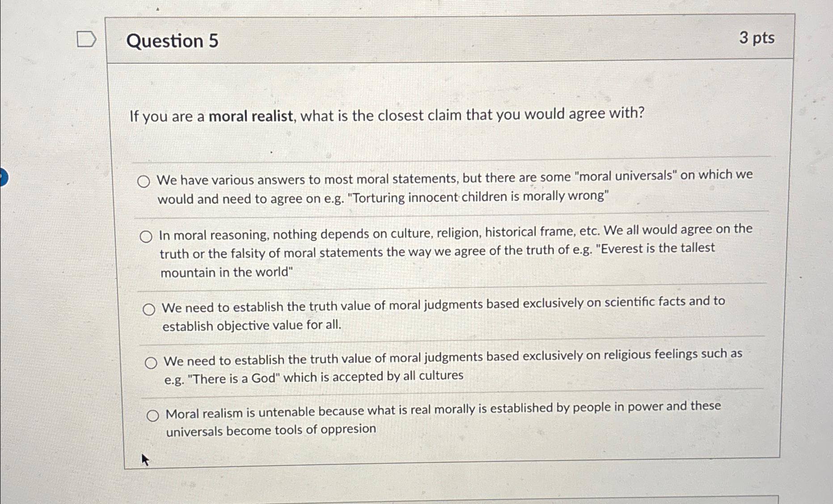Select the 'moral realism is untenable' answer option
The height and width of the screenshot is (504, 833).
click(154, 415)
